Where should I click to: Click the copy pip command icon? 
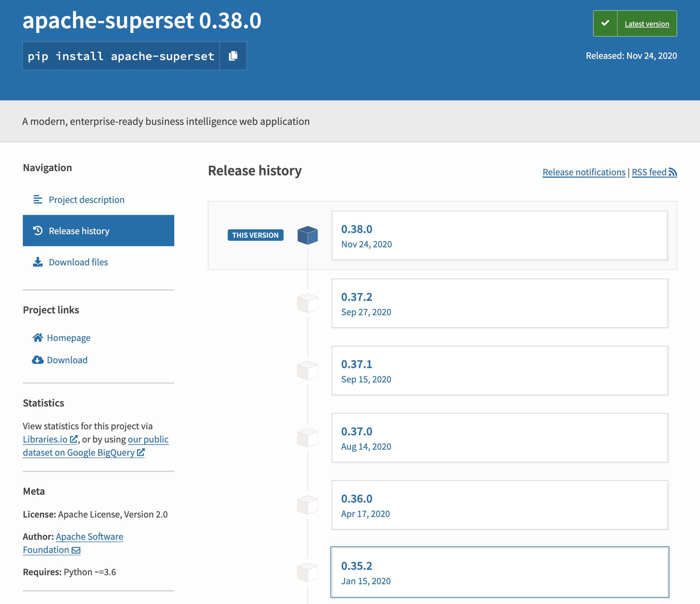pos(233,56)
